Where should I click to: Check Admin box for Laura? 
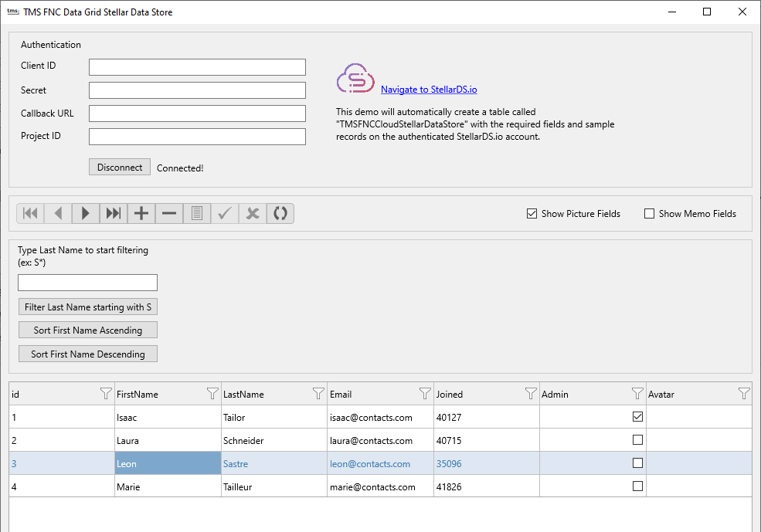(637, 440)
